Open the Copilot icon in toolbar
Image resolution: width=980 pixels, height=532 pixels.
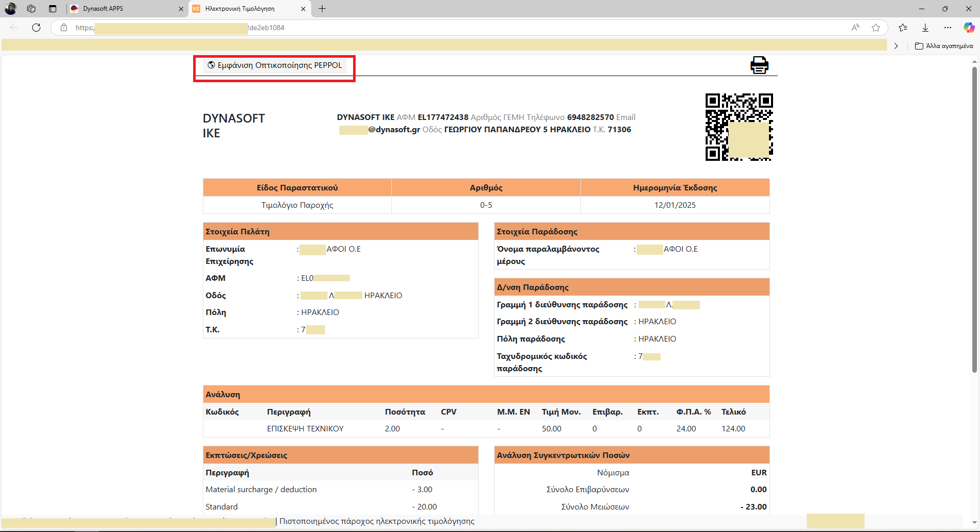point(968,28)
